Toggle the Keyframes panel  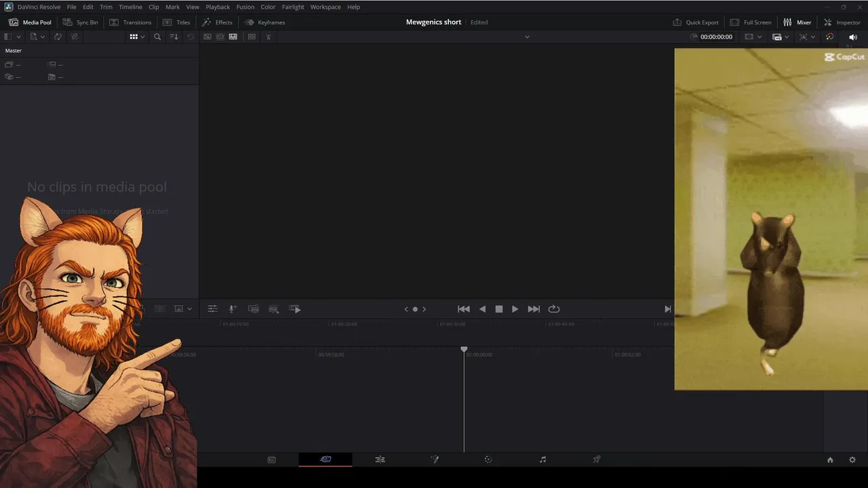point(264,22)
